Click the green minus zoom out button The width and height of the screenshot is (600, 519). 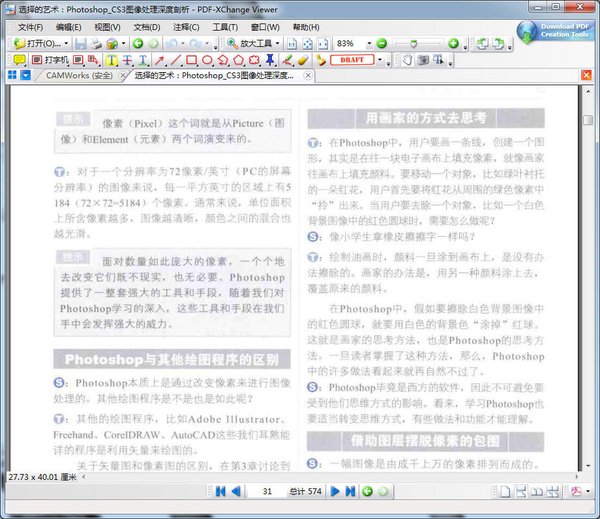382,43
